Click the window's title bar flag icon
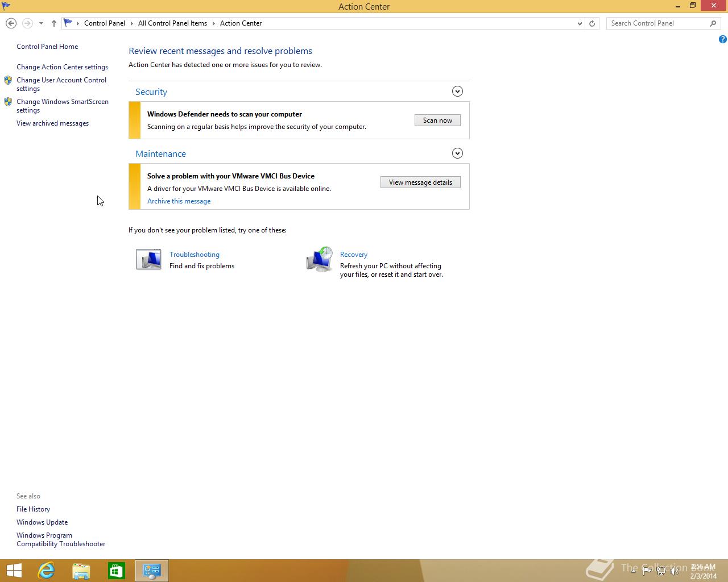 point(6,6)
